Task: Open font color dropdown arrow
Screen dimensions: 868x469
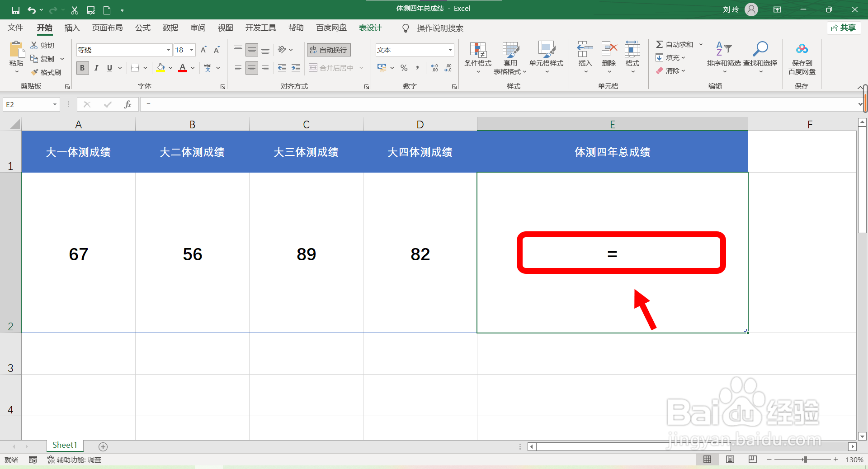Action: (193, 68)
